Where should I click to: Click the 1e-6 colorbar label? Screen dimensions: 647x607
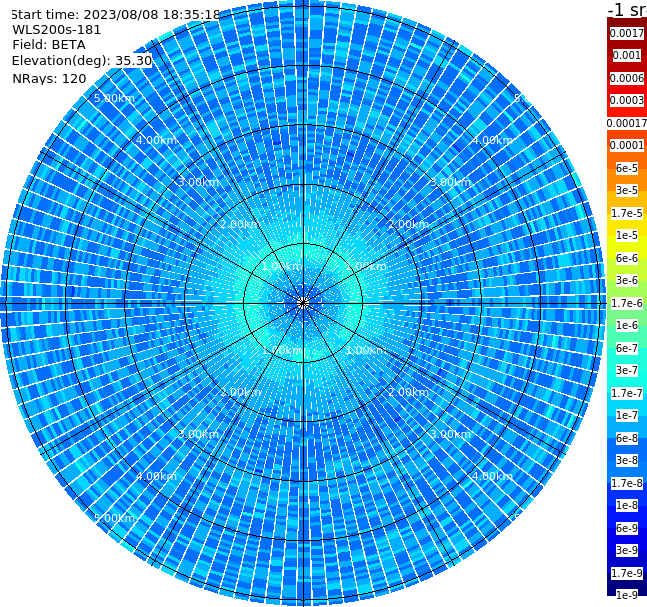tap(627, 326)
